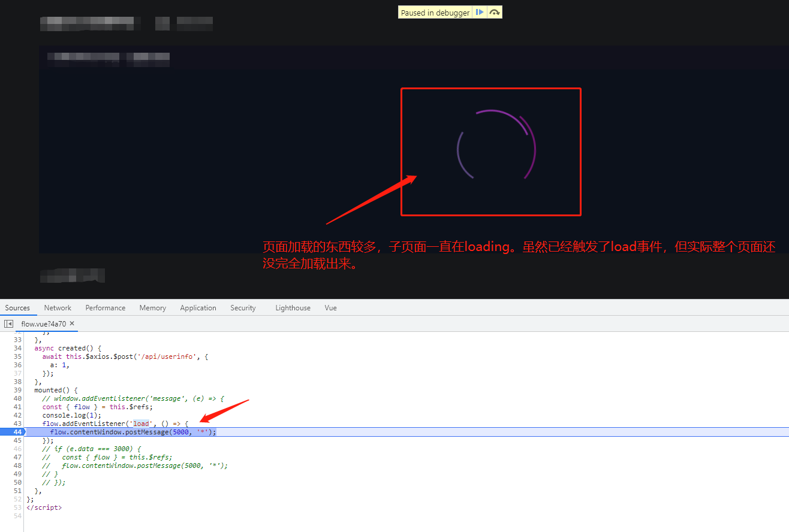Image resolution: width=789 pixels, height=532 pixels.
Task: Set a breakpoint on line 35
Action: click(x=17, y=356)
